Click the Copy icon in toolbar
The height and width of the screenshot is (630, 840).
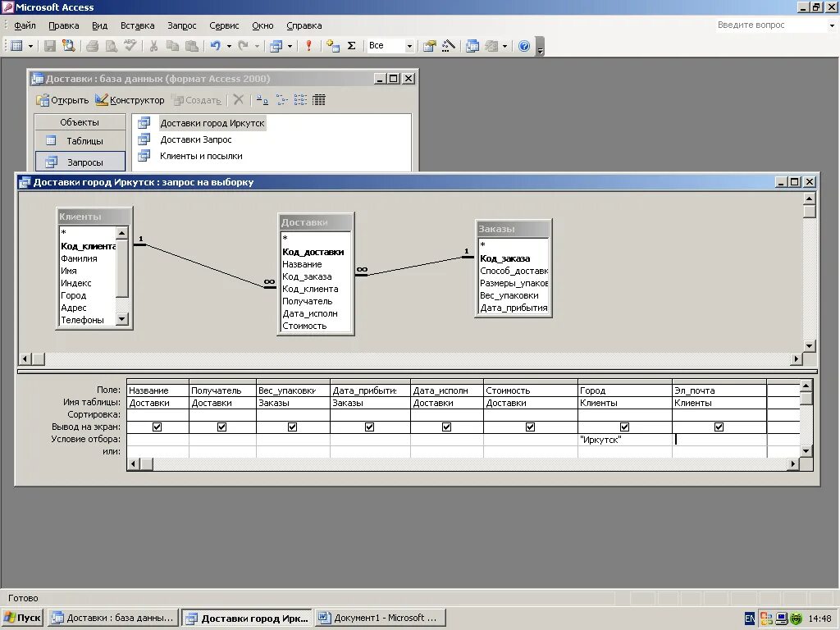pyautogui.click(x=172, y=46)
